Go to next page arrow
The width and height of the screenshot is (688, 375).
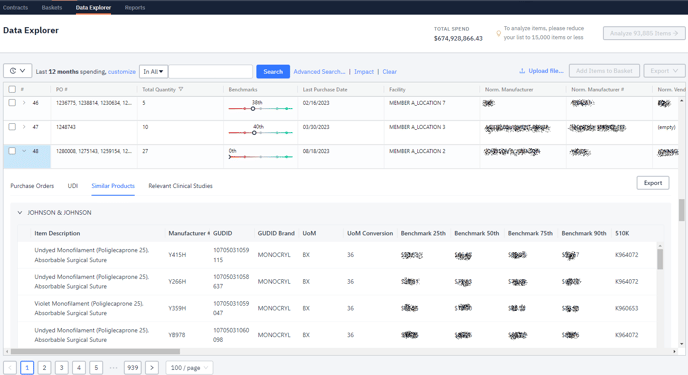click(x=152, y=368)
